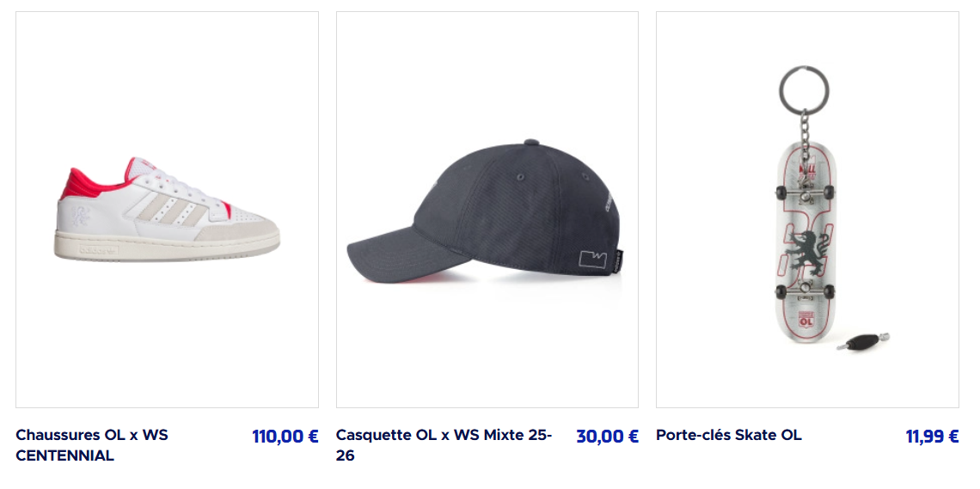
Task: Click the white logo patch on cap
Action: pos(593,260)
